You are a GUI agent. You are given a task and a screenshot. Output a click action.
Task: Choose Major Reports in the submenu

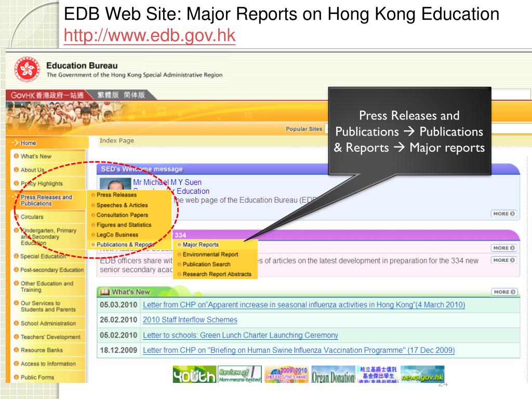point(201,245)
